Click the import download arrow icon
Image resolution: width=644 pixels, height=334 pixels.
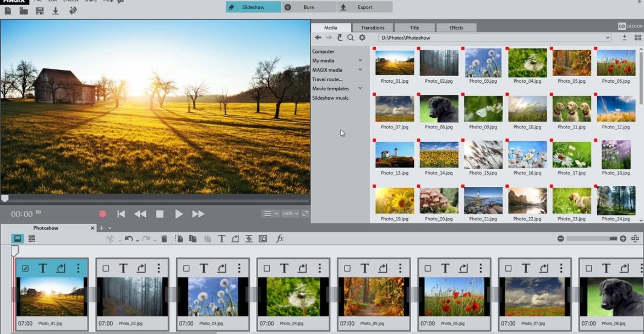tap(56, 11)
